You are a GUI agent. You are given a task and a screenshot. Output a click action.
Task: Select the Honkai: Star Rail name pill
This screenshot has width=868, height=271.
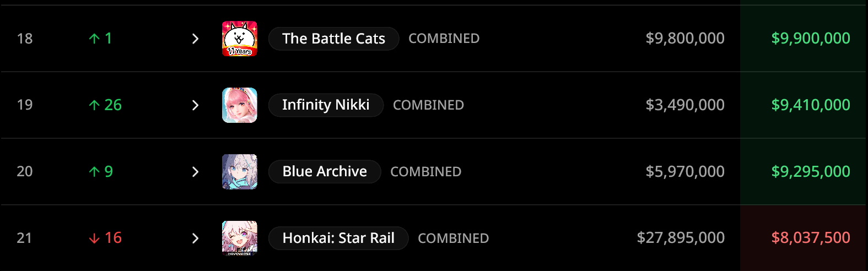pyautogui.click(x=338, y=239)
